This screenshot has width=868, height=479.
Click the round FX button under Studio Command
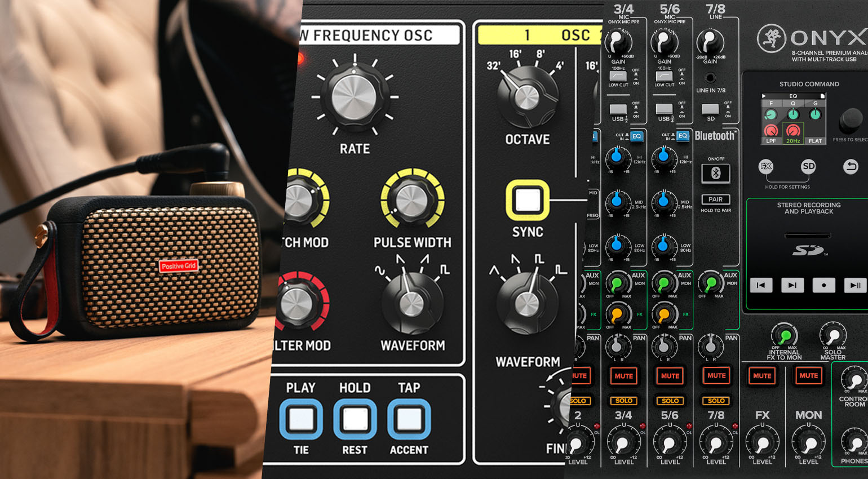click(766, 166)
